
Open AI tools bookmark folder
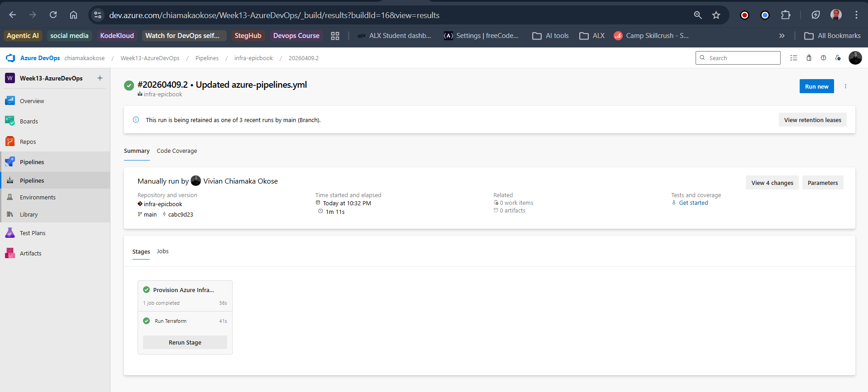click(x=550, y=36)
